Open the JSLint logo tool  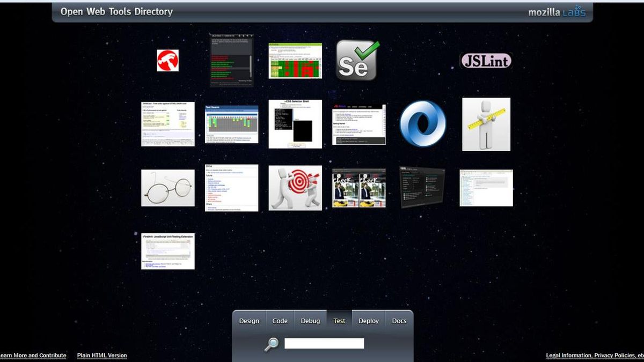coord(486,61)
